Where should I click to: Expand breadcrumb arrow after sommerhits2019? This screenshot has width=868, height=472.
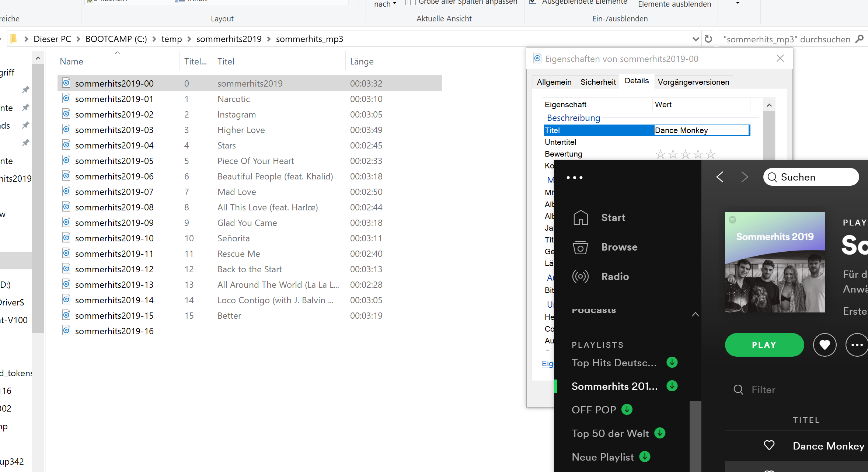(269, 39)
